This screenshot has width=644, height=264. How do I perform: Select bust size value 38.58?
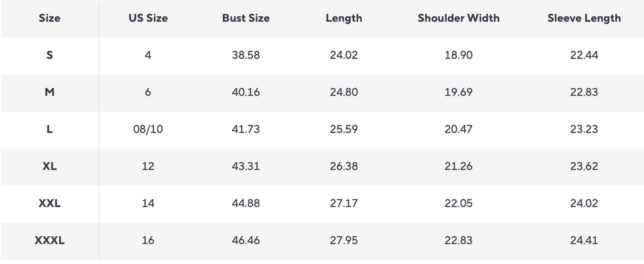tap(246, 55)
